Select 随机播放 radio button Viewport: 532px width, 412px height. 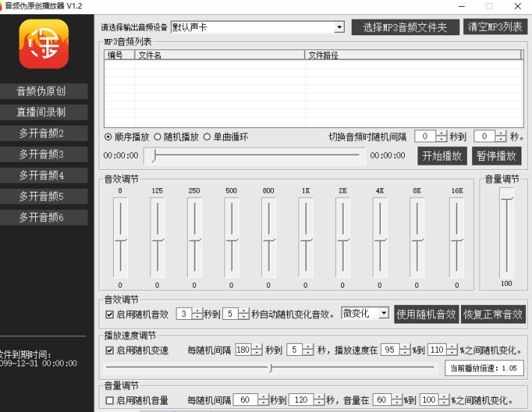click(x=176, y=137)
